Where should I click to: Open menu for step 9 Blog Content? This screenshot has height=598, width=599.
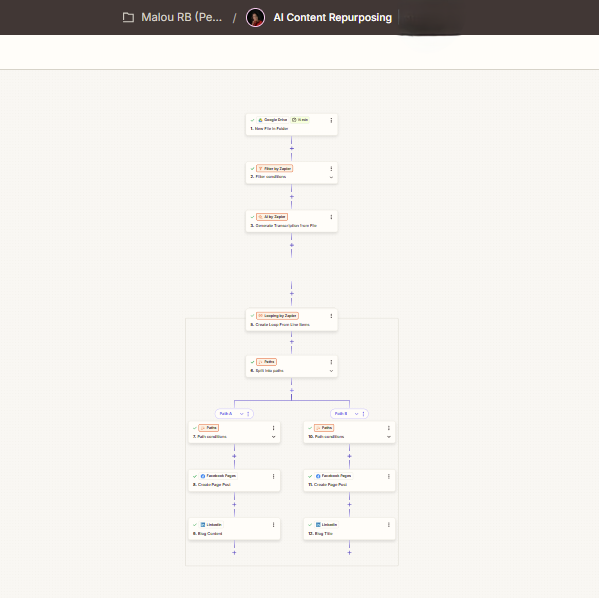pyautogui.click(x=274, y=525)
